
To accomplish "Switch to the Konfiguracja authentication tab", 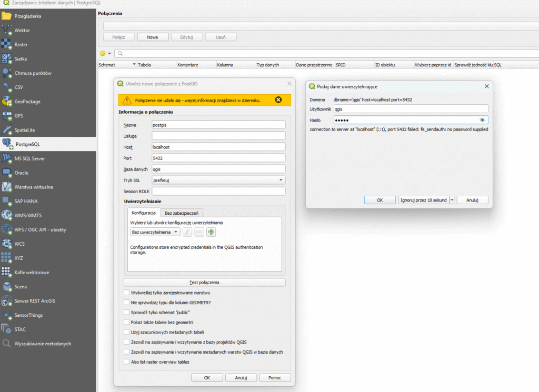I will point(143,213).
